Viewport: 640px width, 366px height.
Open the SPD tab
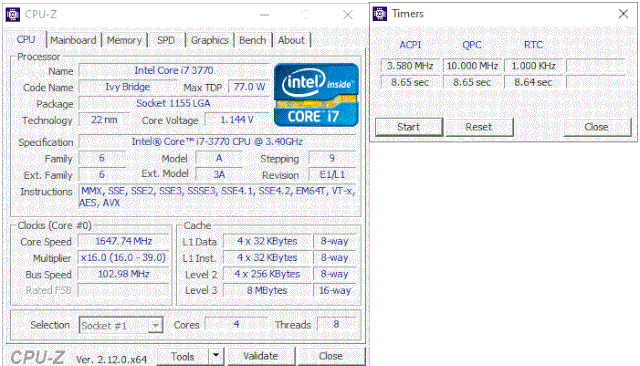(x=166, y=40)
